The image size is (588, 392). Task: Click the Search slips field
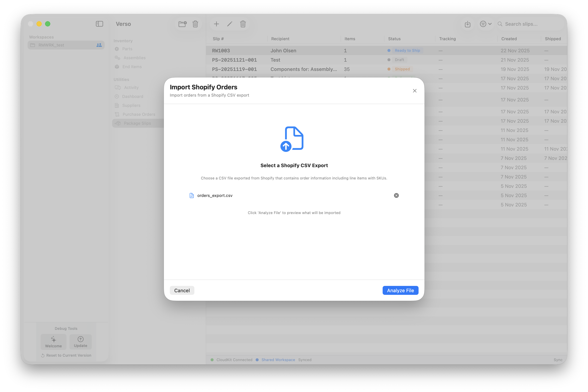tap(527, 24)
